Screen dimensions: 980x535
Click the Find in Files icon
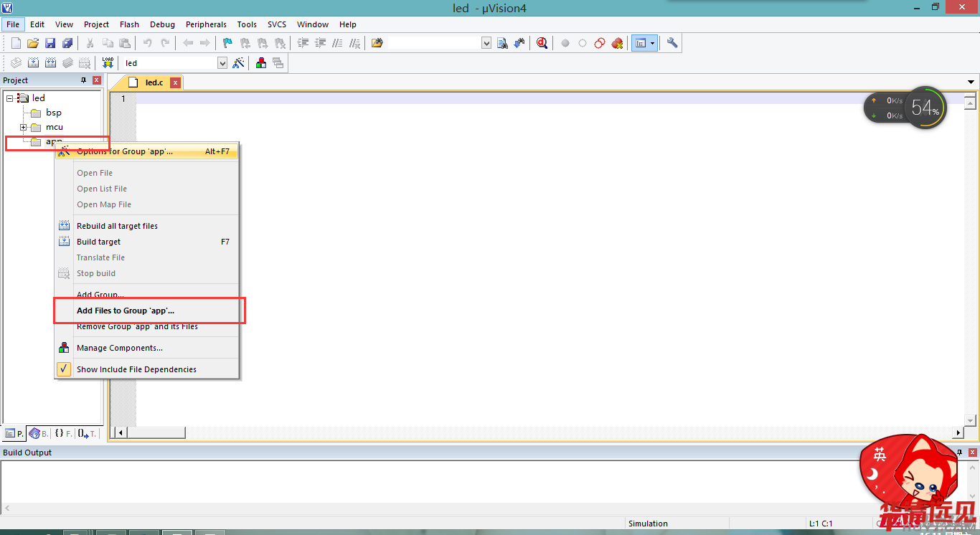(x=377, y=43)
